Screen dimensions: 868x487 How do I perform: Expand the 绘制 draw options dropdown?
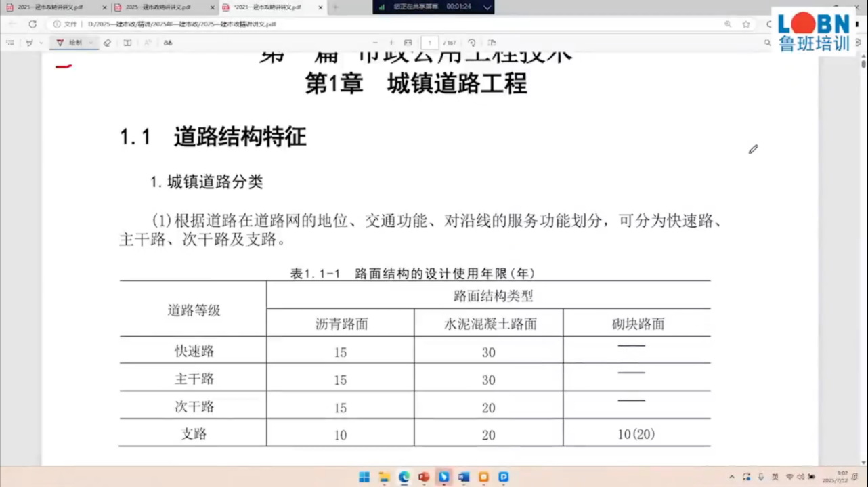[91, 43]
